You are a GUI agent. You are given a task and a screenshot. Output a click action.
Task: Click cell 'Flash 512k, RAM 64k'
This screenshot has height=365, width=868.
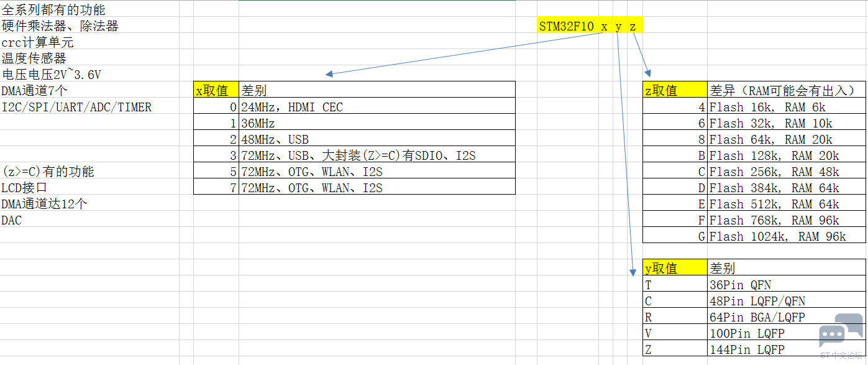787,203
